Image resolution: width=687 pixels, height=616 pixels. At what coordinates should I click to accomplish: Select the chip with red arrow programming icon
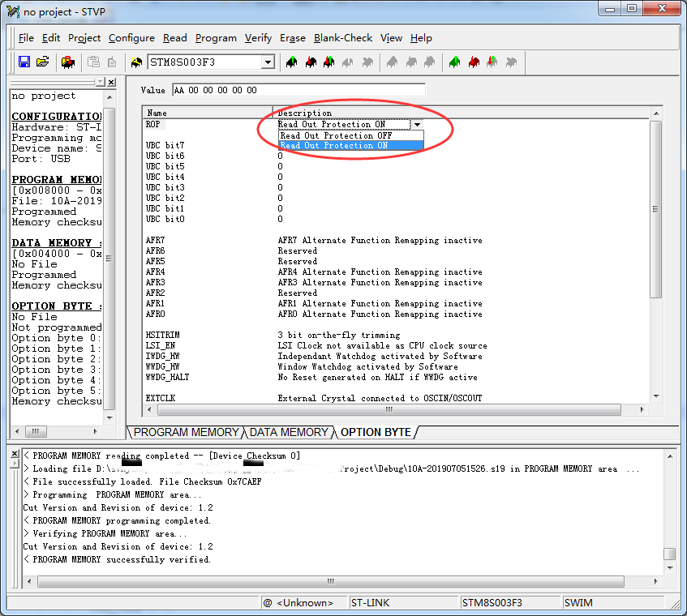pyautogui.click(x=68, y=62)
